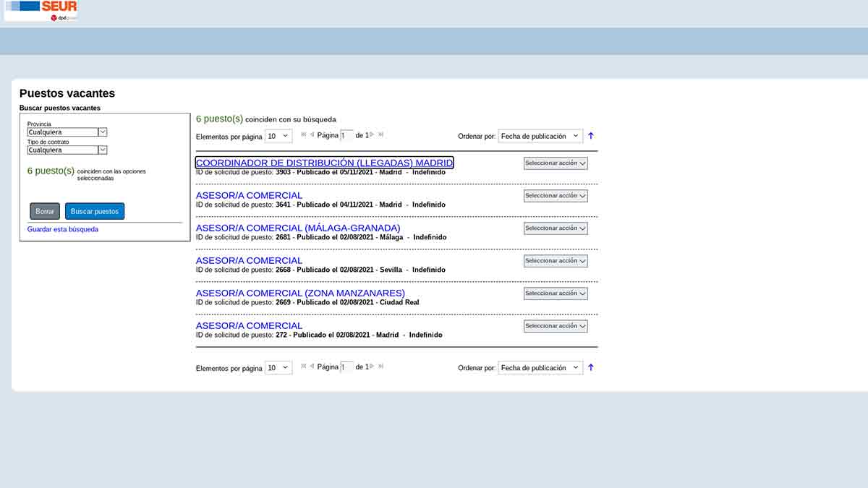Image resolution: width=868 pixels, height=488 pixels.
Task: Open the Tipo de contrato dropdown
Action: 67,150
